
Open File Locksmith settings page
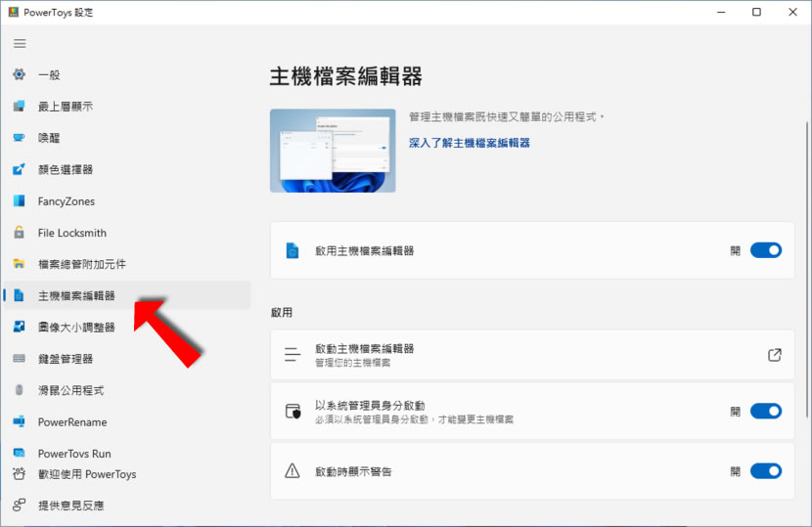click(x=127, y=233)
